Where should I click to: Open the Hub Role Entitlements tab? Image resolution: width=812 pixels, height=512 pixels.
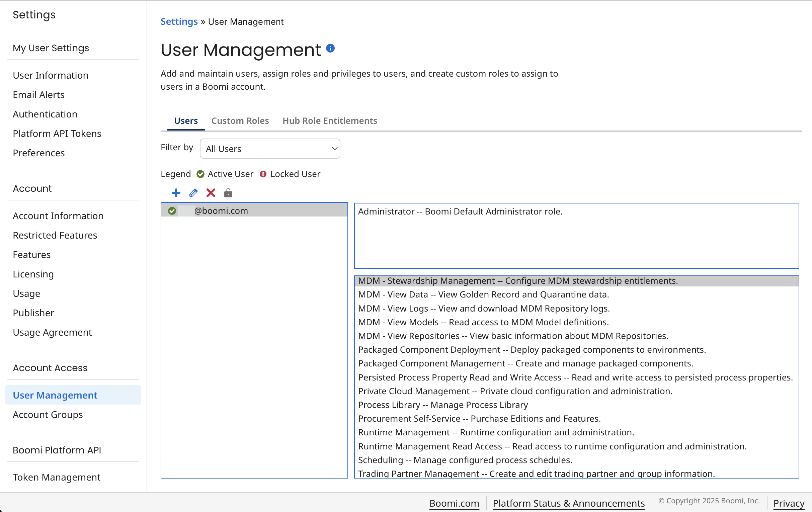tap(329, 121)
